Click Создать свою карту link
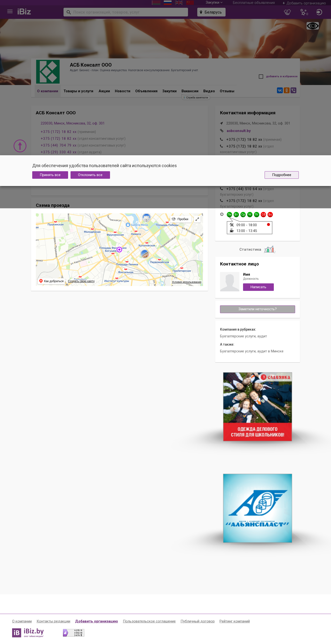Screen dimensions: 331x644 point(81,281)
